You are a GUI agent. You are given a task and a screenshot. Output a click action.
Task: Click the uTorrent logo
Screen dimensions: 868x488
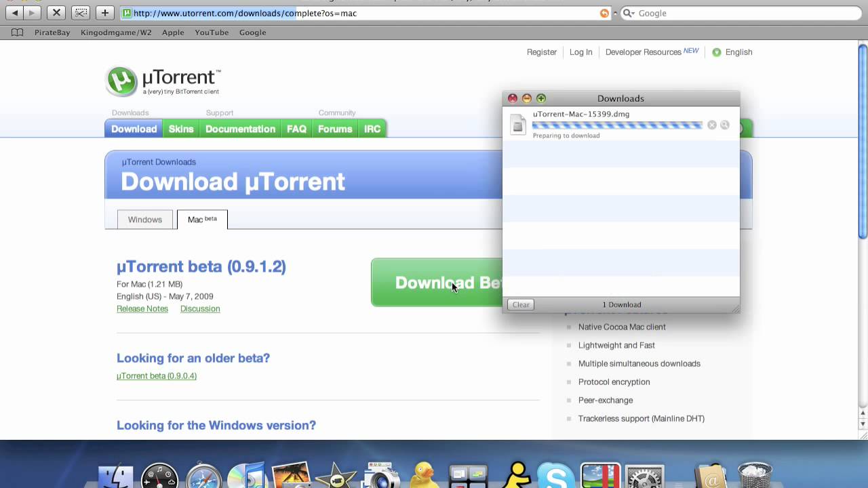click(163, 81)
